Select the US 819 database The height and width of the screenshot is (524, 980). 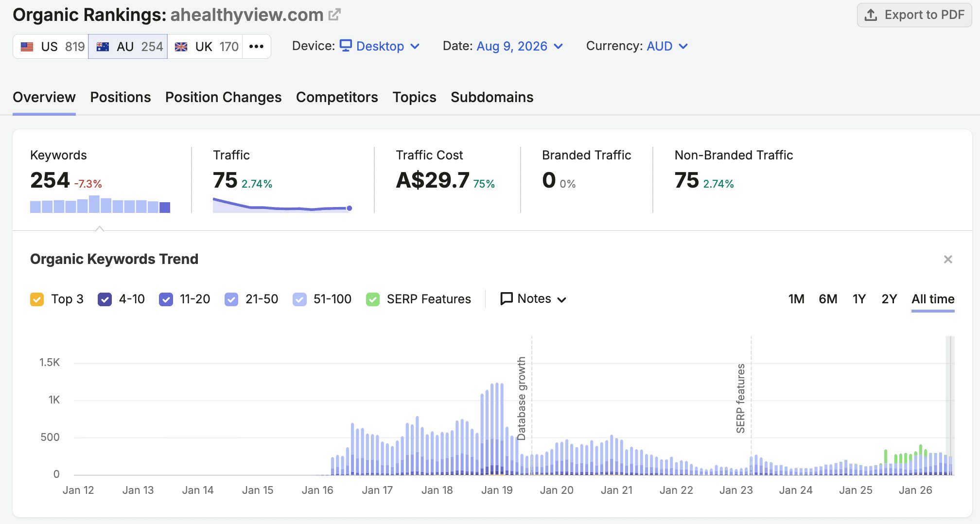[51, 47]
